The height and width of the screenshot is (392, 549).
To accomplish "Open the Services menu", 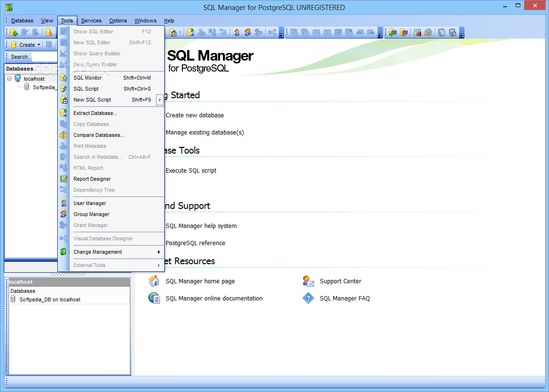I will pos(91,21).
